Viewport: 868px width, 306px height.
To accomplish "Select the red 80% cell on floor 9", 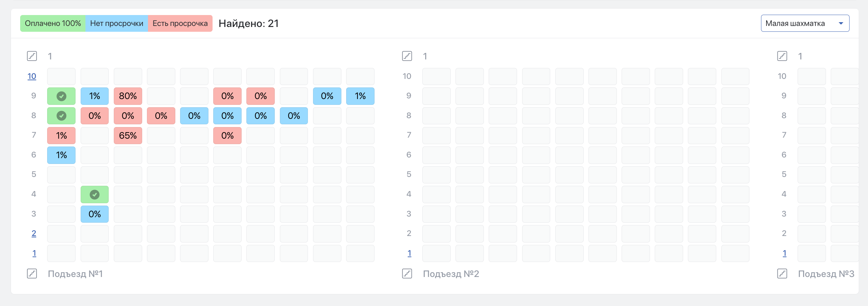I will 128,96.
